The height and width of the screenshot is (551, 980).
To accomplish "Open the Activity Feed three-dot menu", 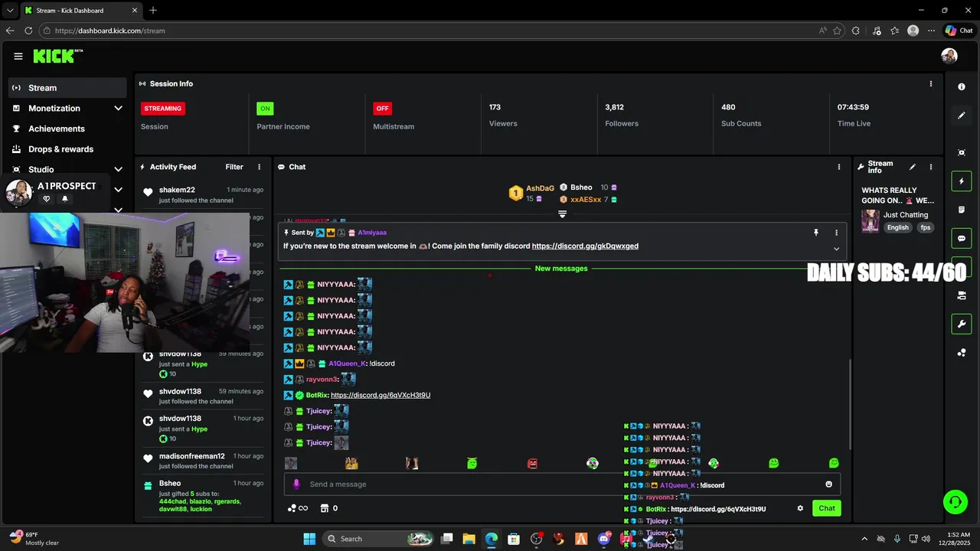I will [259, 167].
